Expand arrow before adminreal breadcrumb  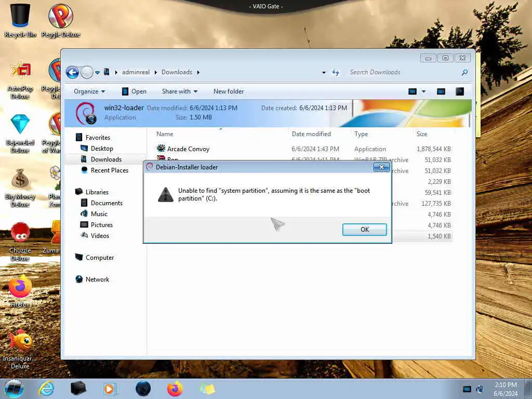tap(116, 72)
